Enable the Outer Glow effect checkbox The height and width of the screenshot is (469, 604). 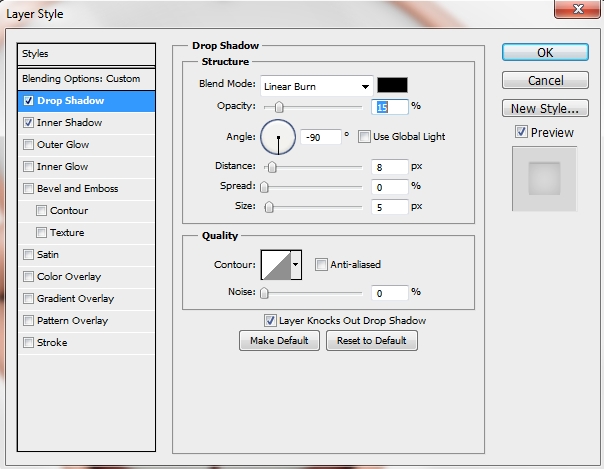pos(29,145)
